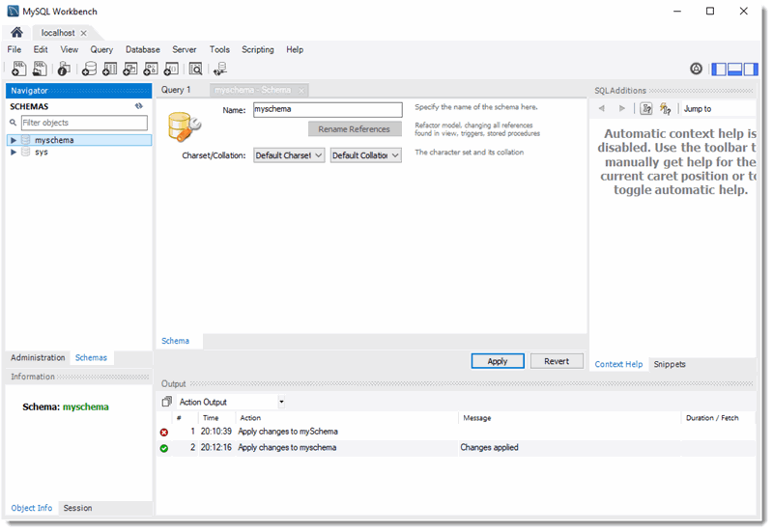Image resolution: width=773 pixels, height=532 pixels.
Task: Switch to the Session tab
Action: point(77,508)
